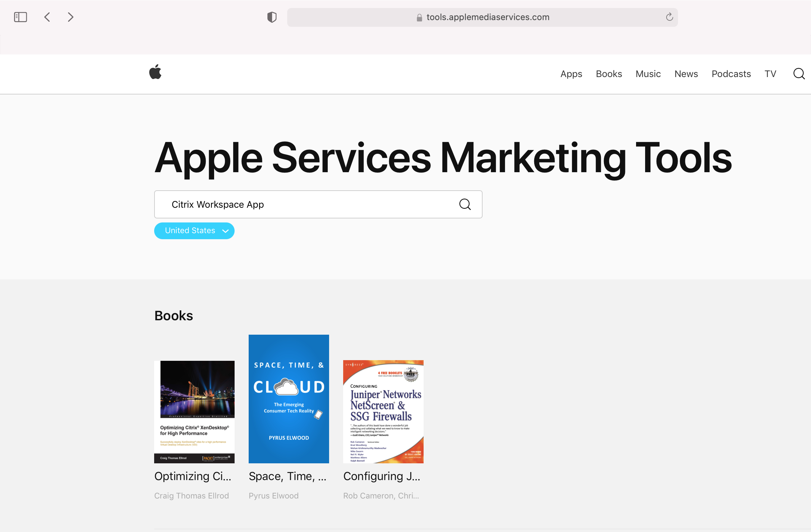Click the Configuring J... book title
This screenshot has width=811, height=532.
pyautogui.click(x=381, y=476)
